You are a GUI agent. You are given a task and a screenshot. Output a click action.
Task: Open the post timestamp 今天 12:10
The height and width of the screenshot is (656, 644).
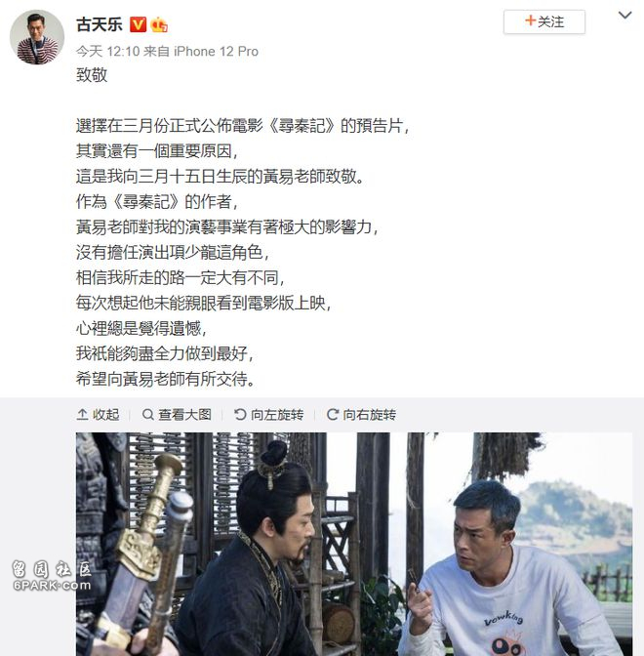tap(107, 52)
